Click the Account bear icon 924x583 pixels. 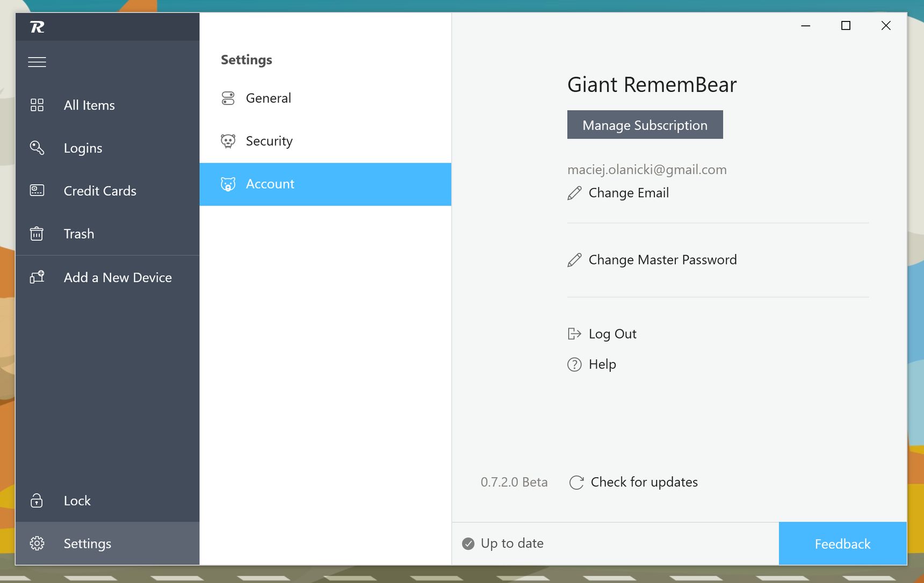pos(228,184)
